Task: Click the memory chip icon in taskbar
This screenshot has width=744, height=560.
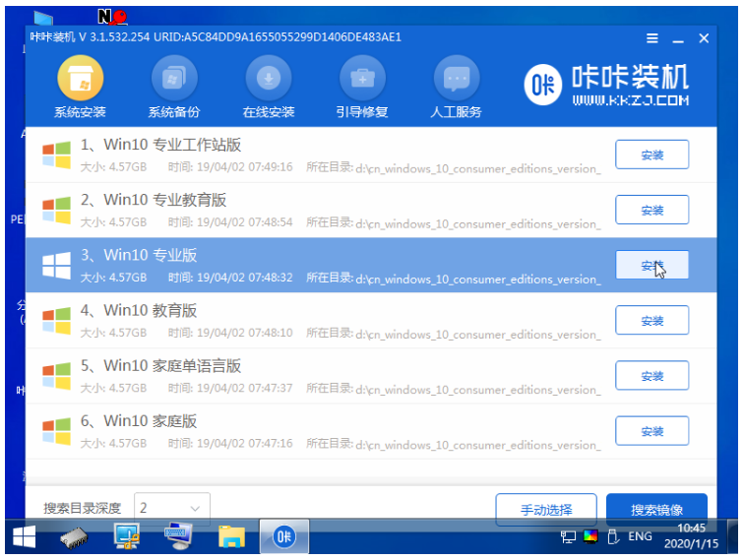Action: click(x=74, y=538)
